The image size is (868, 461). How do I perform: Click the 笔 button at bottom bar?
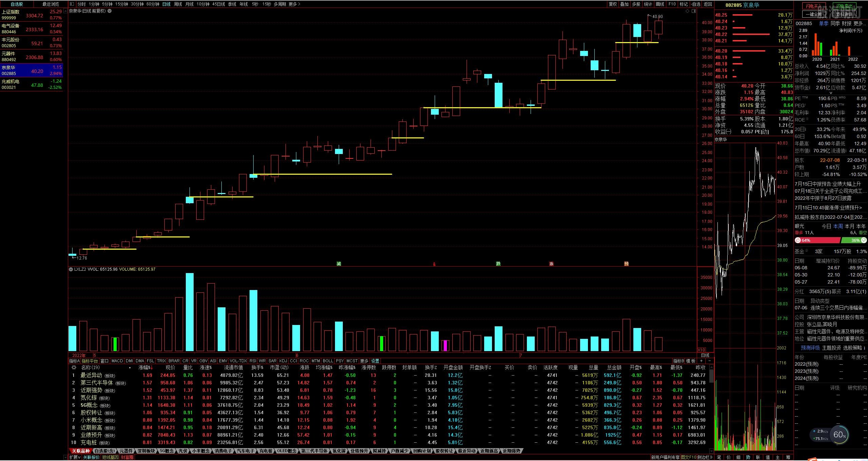pyautogui.click(x=719, y=457)
